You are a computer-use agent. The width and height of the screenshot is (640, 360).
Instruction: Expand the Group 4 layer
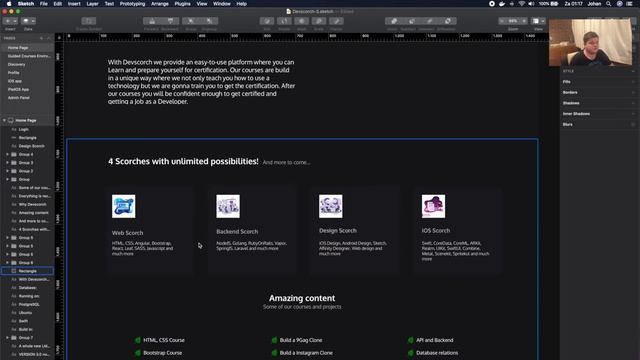tap(7, 154)
